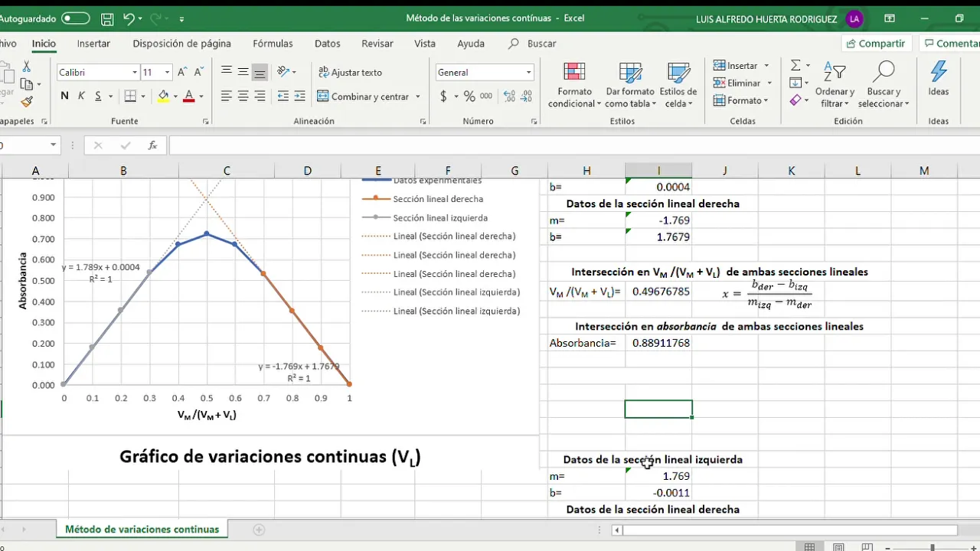Open Ordenar y filtrar

click(x=835, y=85)
